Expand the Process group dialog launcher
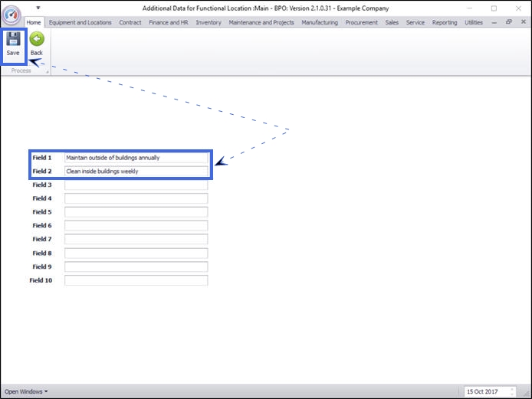Viewport: 532px width, 399px height. [x=48, y=71]
